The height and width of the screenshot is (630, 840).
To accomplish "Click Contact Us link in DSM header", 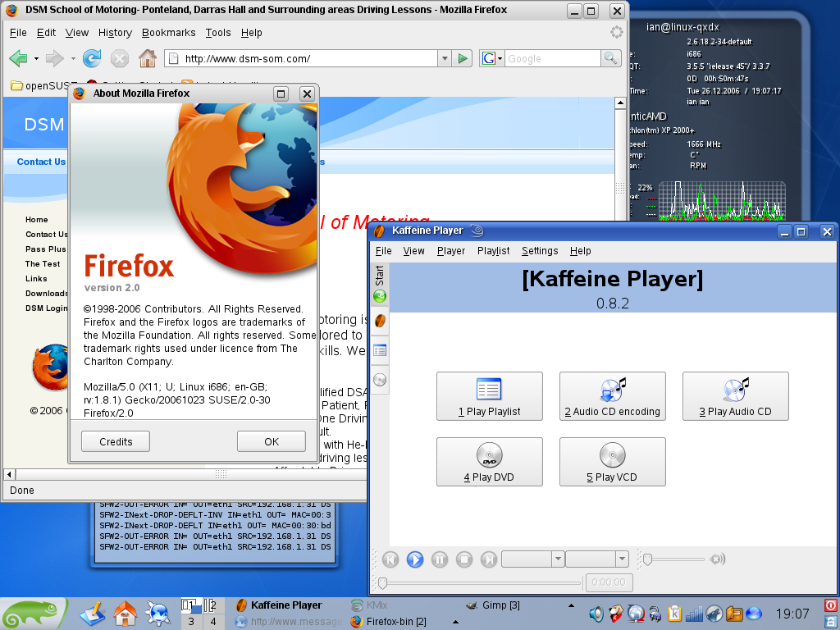I will click(x=41, y=162).
